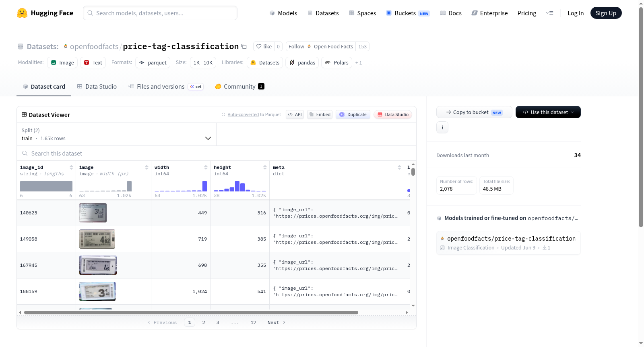This screenshot has height=347, width=644.
Task: Click the Dataset Viewer table icon
Action: (x=24, y=114)
